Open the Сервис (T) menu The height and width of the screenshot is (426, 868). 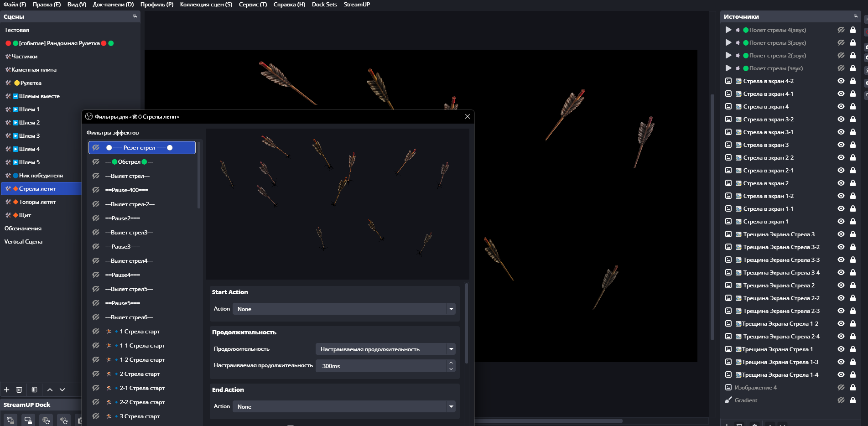coord(253,5)
